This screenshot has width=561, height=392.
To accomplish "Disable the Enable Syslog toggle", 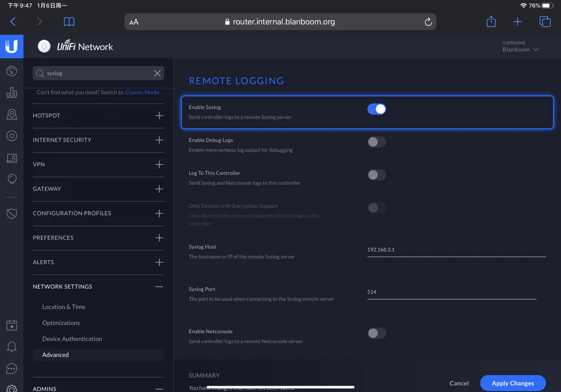I will tap(377, 109).
